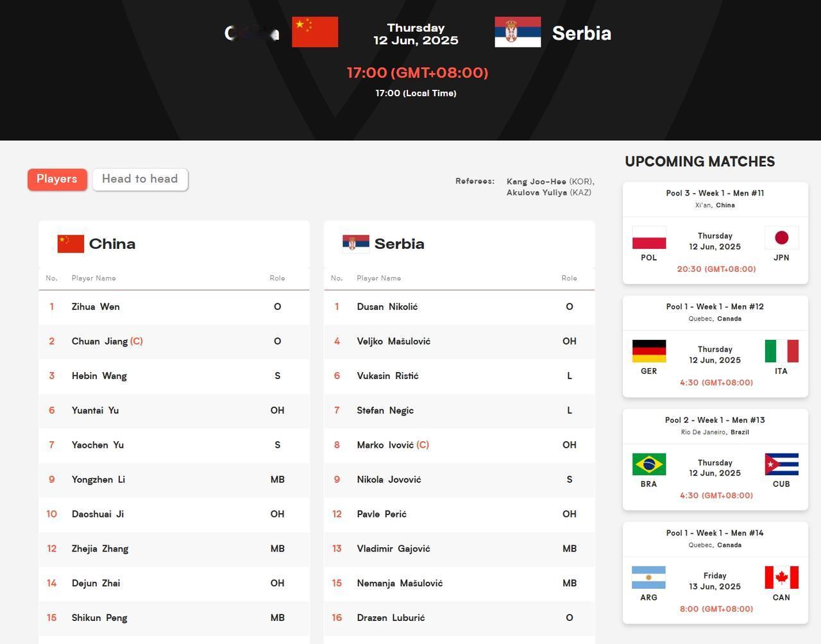Screen dimensions: 821x644
Task: Click the Germany flag icon
Action: [x=649, y=351]
